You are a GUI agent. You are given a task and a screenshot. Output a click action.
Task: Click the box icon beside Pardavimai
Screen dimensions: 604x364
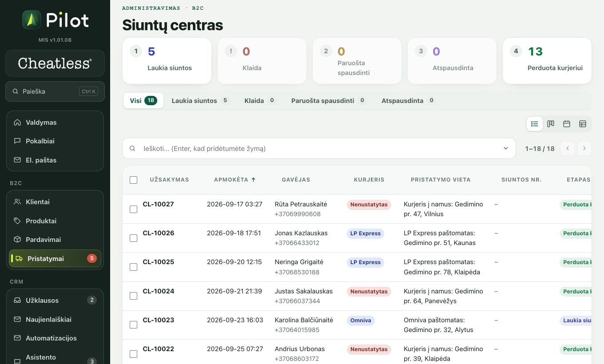(17, 240)
